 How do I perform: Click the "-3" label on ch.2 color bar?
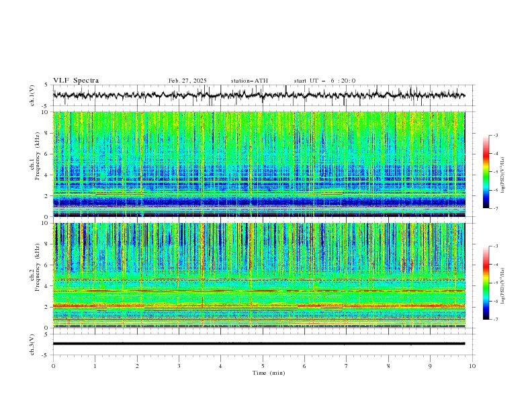[495, 246]
